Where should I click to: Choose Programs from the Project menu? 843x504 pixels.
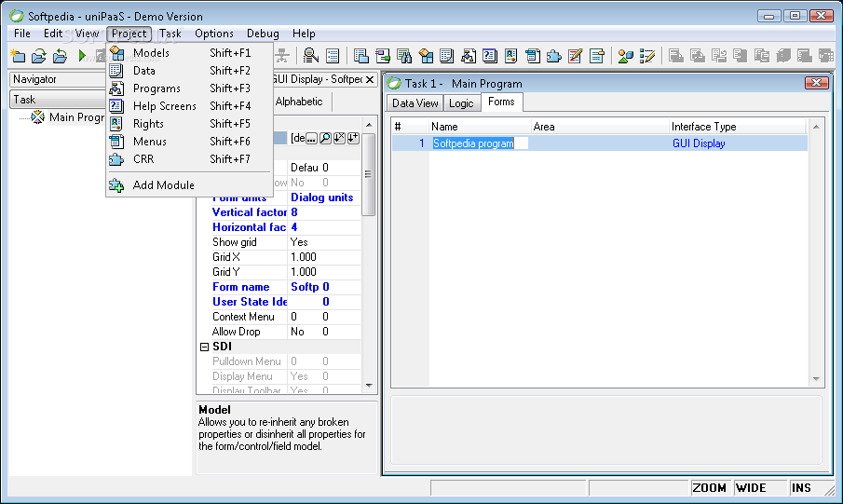point(188,89)
